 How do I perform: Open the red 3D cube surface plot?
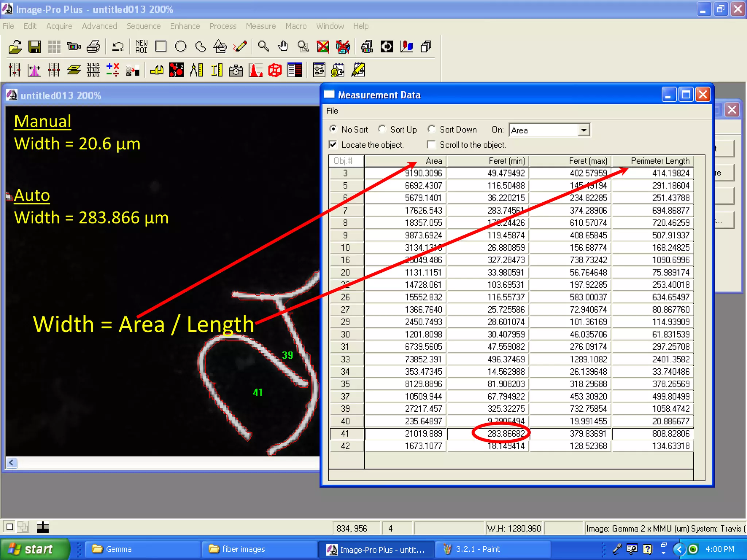275,70
